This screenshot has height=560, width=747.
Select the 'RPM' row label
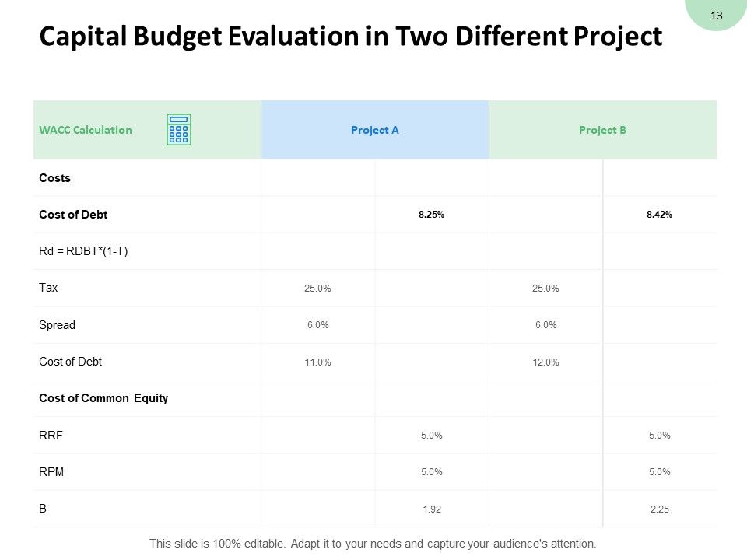(51, 472)
